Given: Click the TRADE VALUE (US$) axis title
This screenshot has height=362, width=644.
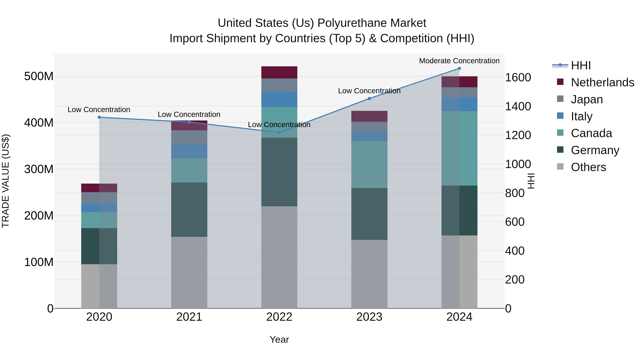Looking at the screenshot, I should pos(6,181).
